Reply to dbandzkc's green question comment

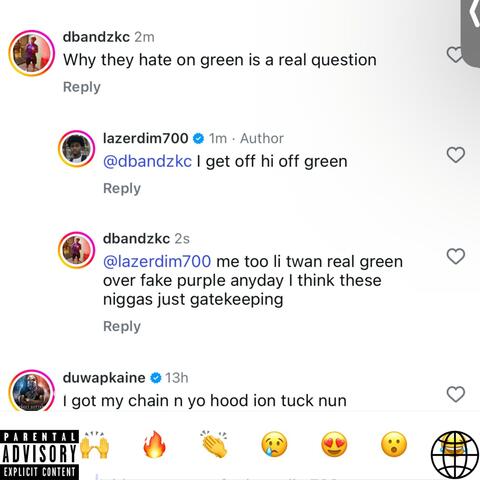click(82, 87)
